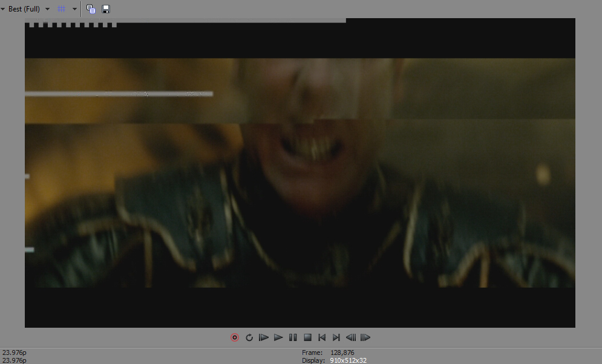Open the Best (Full) preview quality menu
602x364 pixels.
click(24, 9)
